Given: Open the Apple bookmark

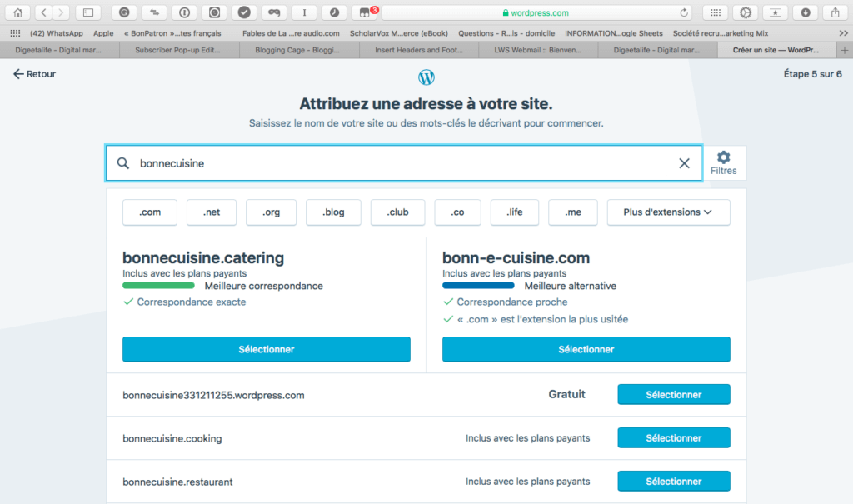Looking at the screenshot, I should click(x=103, y=33).
